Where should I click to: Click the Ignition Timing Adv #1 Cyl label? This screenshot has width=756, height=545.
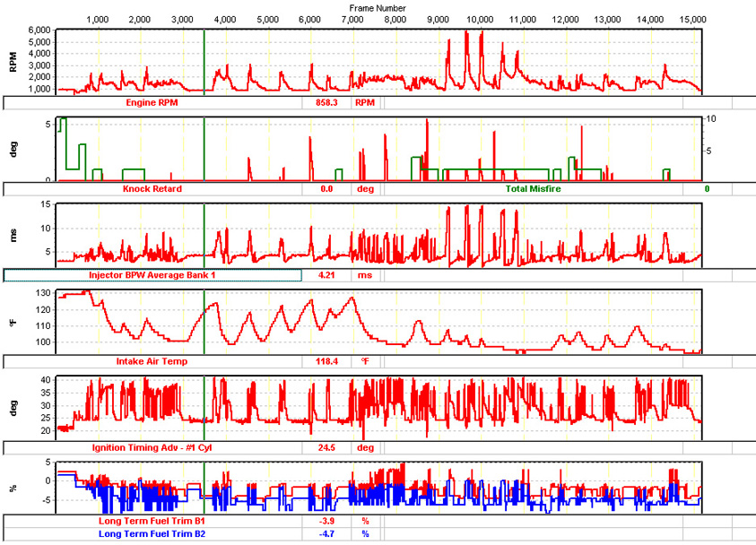152,447
